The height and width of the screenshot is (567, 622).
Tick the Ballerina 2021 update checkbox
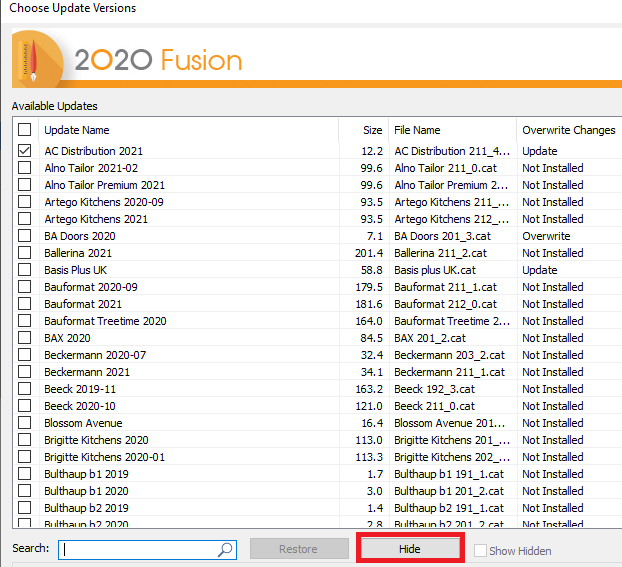25,253
